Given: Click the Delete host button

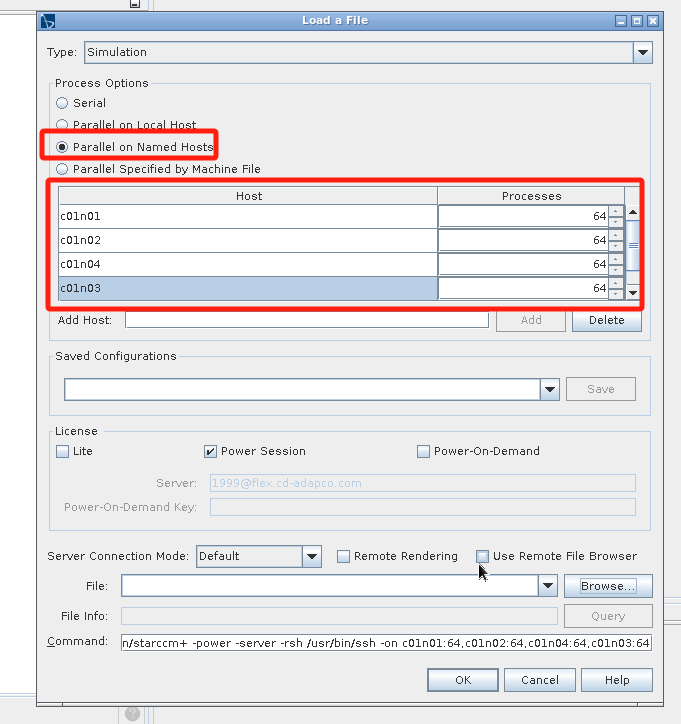Looking at the screenshot, I should (x=607, y=320).
